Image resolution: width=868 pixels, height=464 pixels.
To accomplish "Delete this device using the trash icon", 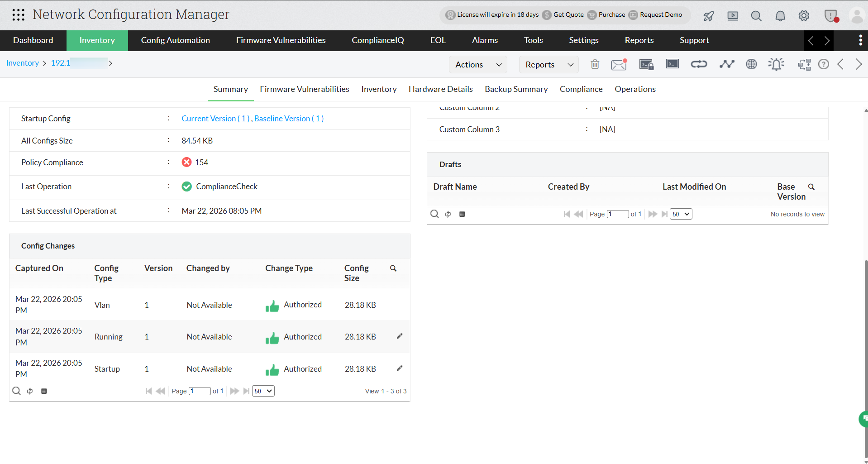I will coord(595,64).
